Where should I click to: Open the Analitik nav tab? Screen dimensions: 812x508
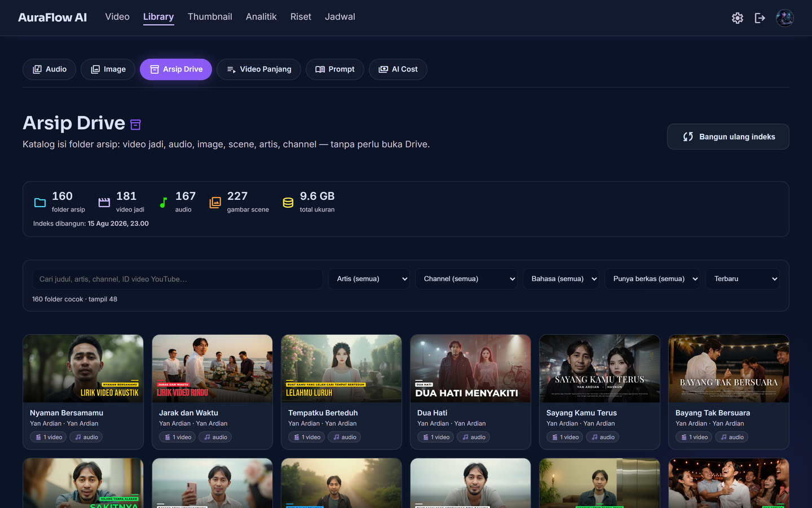tap(261, 17)
